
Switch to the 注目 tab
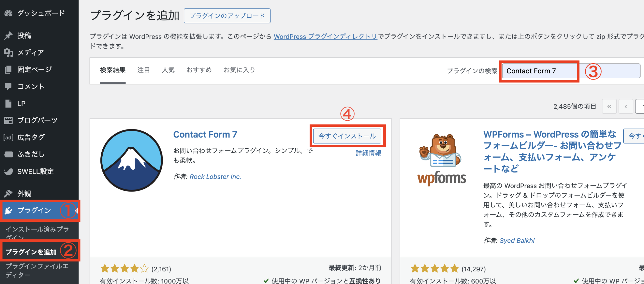coord(144,70)
